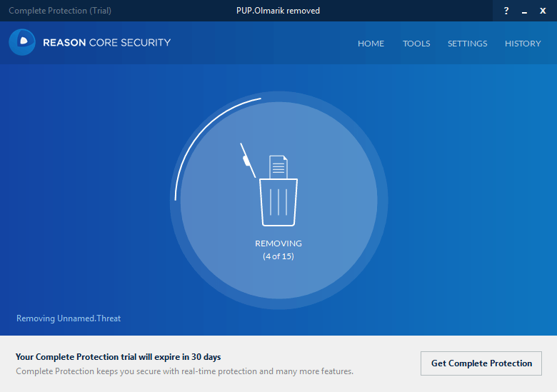Viewport: 557px width, 392px height.
Task: Click the Removing Unnamed.Threat status text
Action: coord(69,318)
